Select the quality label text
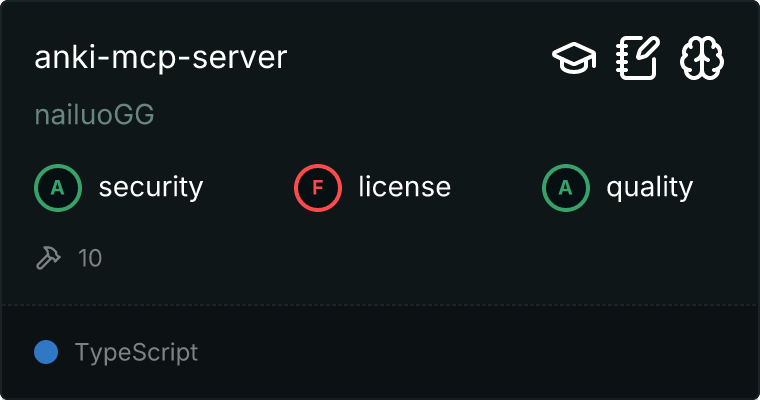 coord(649,187)
